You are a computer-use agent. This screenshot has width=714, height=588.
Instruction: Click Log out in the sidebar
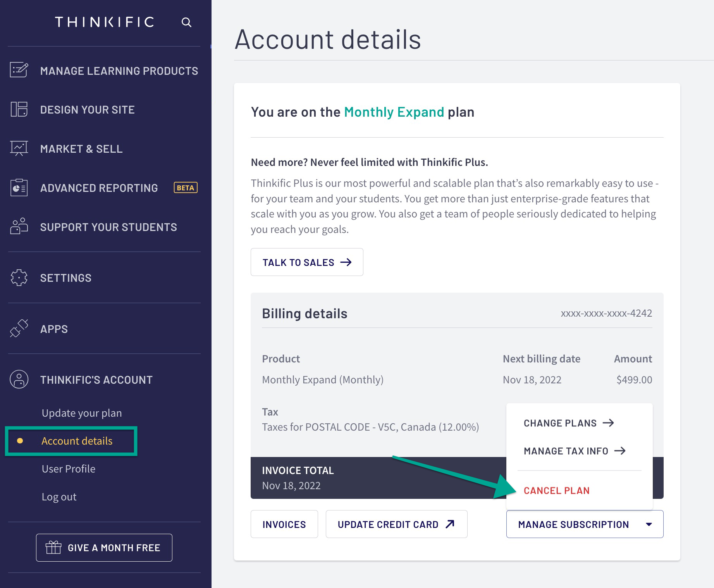pyautogui.click(x=59, y=497)
